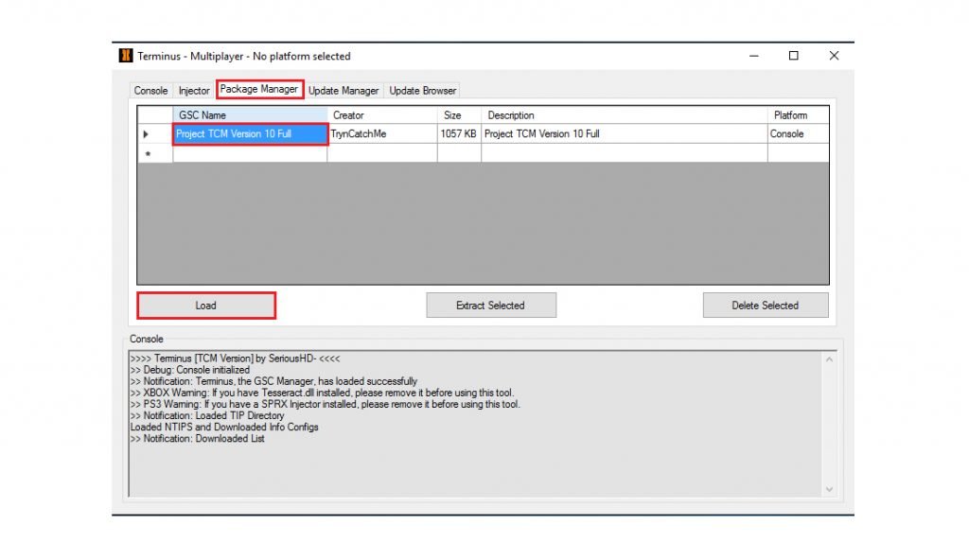Select the Package Manager tab
969x560 pixels.
259,89
